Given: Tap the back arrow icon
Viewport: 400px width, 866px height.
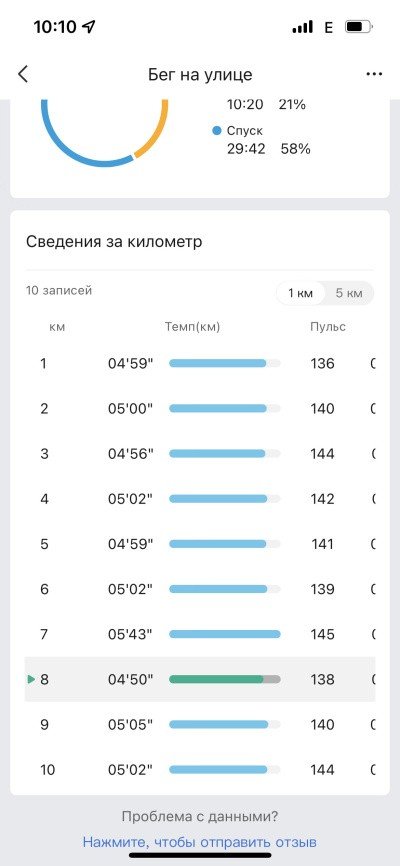Looking at the screenshot, I should [23, 74].
